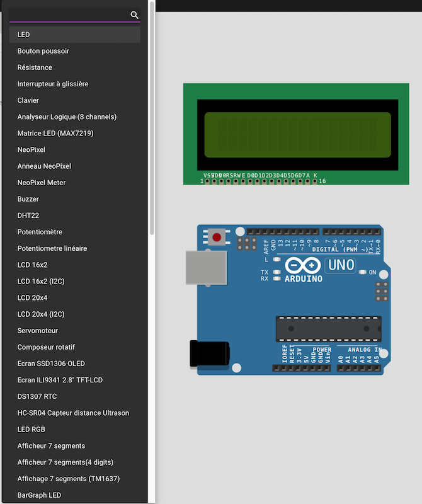Click the Arduino black power jack
The width and height of the screenshot is (422, 504).
(210, 353)
